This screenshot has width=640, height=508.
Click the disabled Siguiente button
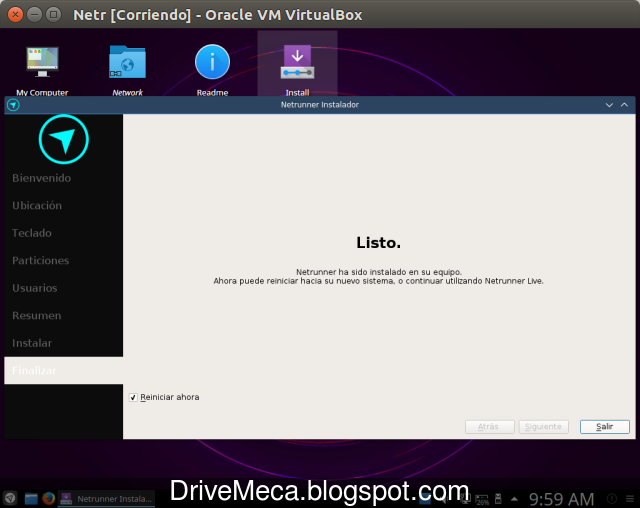click(543, 427)
